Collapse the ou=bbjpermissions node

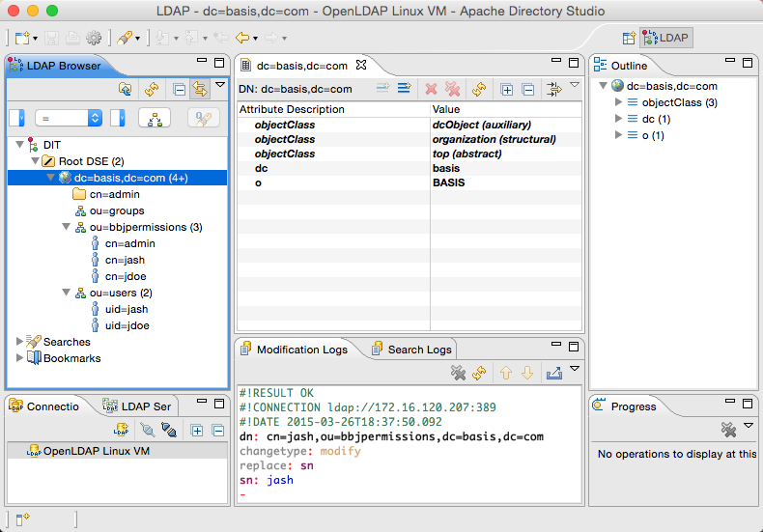tap(67, 227)
